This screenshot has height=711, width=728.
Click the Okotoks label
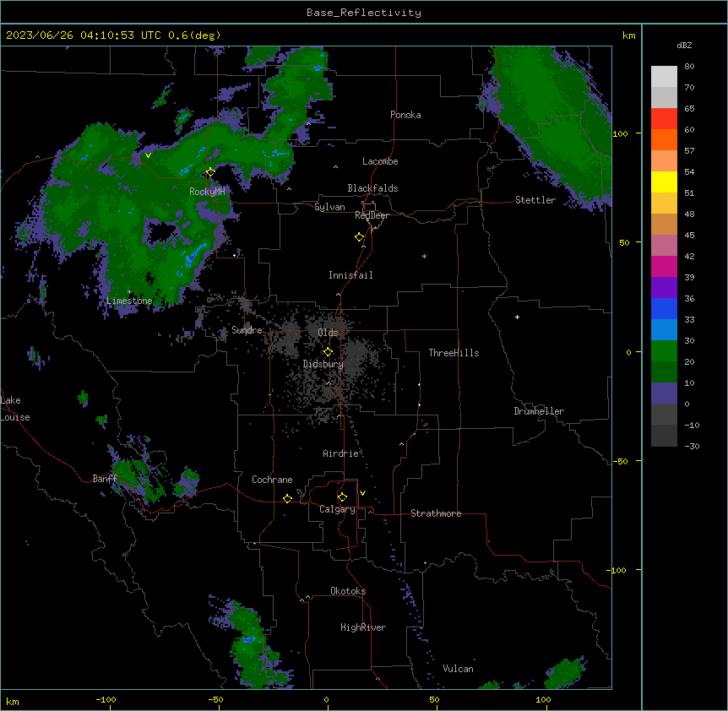tap(348, 591)
